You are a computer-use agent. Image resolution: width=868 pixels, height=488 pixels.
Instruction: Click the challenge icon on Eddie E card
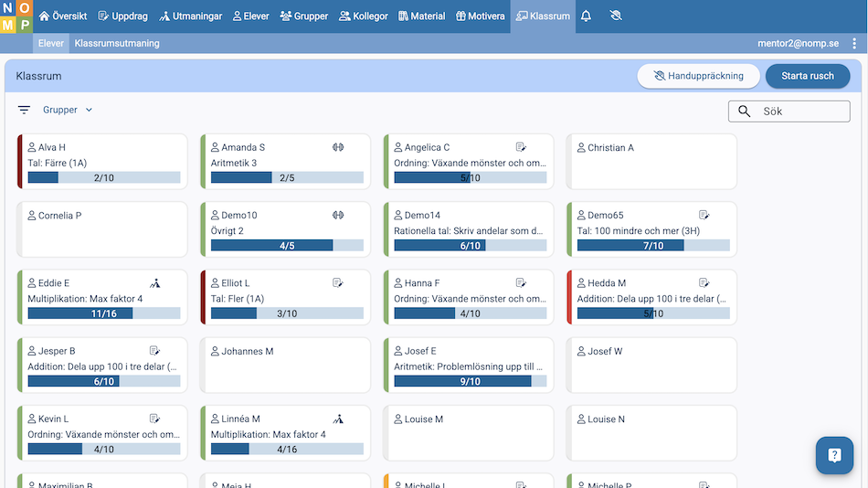(154, 283)
